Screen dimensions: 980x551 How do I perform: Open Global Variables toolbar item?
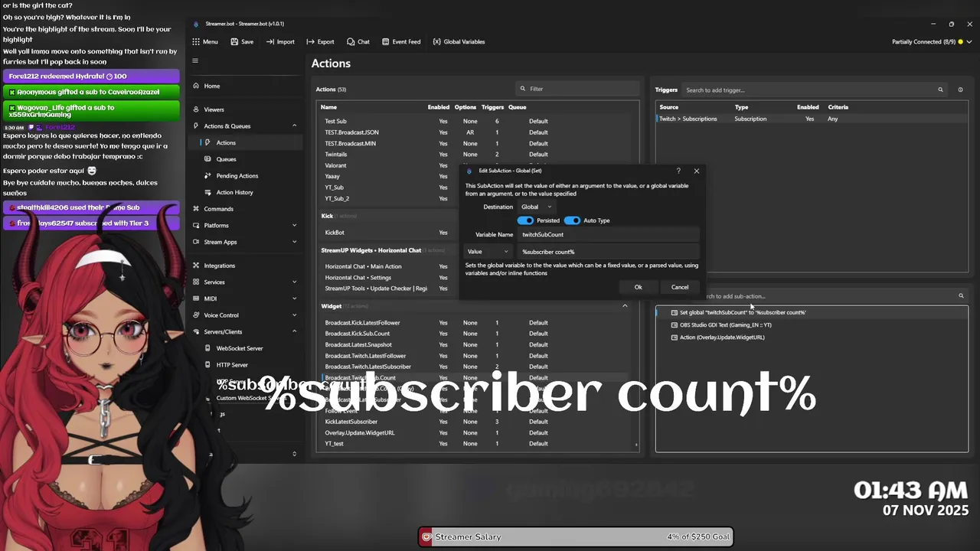459,42
